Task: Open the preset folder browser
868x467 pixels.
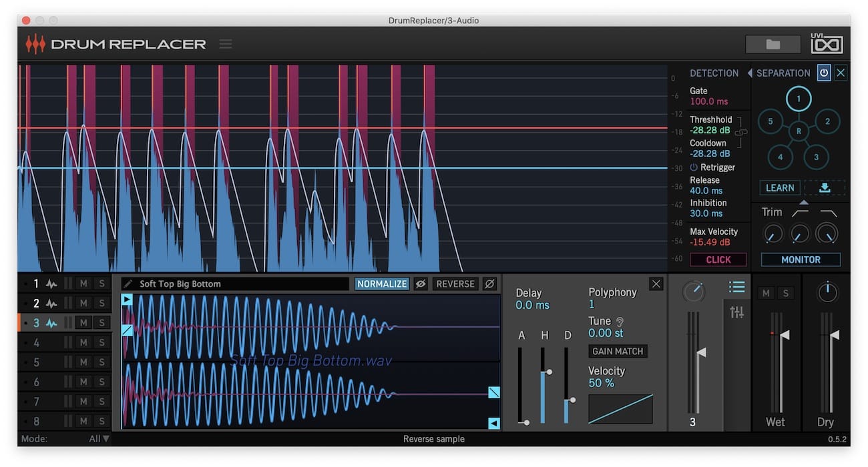Action: 773,45
